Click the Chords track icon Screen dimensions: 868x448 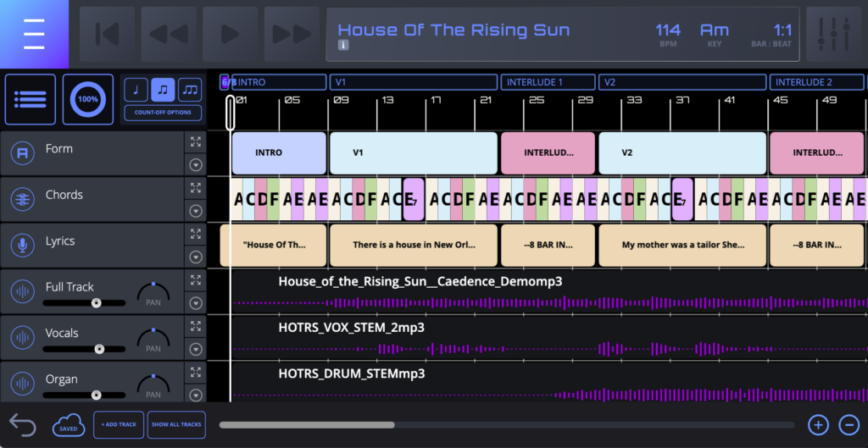pos(22,200)
